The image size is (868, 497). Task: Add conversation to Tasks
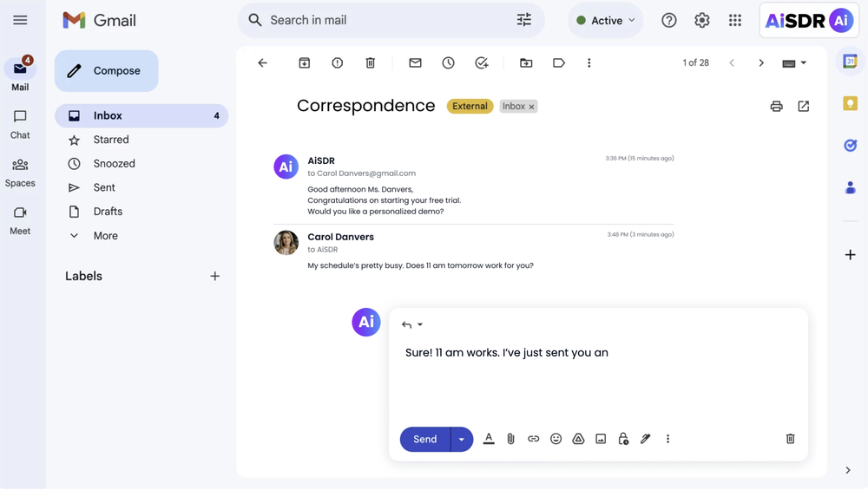(x=482, y=63)
